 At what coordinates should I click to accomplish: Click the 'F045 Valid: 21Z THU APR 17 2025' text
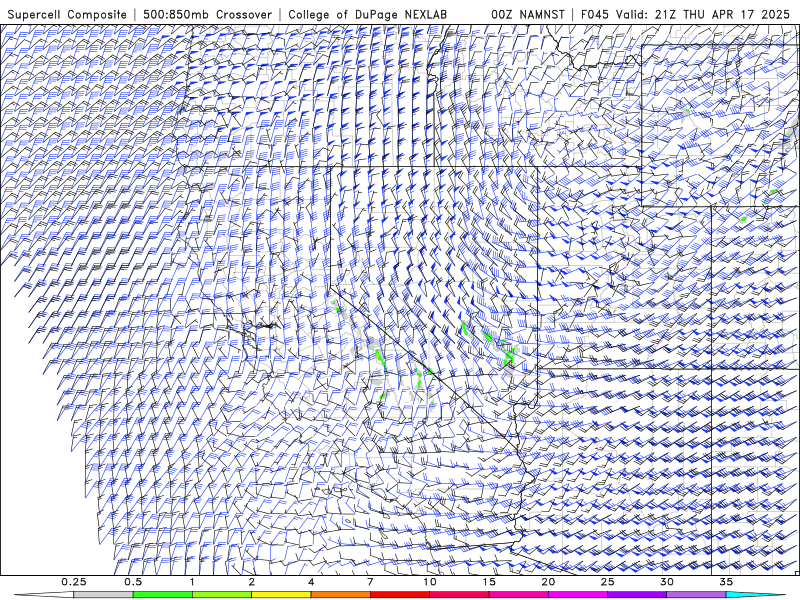685,14
